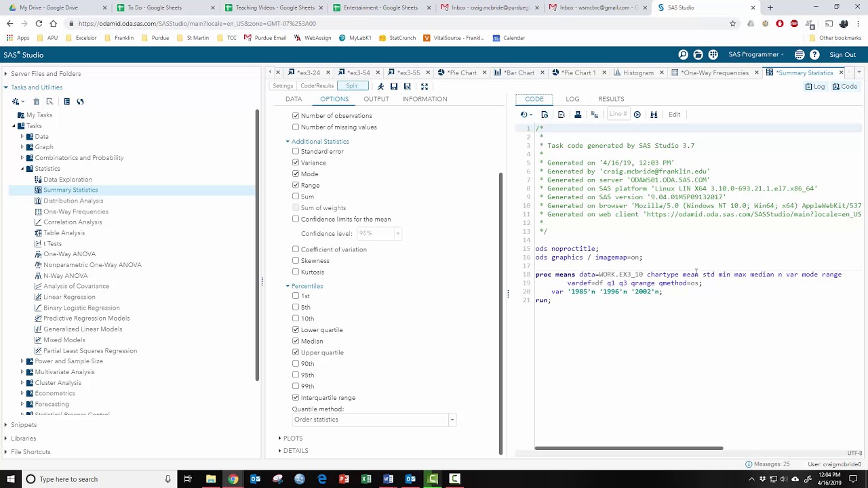Uncheck the Interquartile range checkbox
The height and width of the screenshot is (488, 868).
coord(296,397)
